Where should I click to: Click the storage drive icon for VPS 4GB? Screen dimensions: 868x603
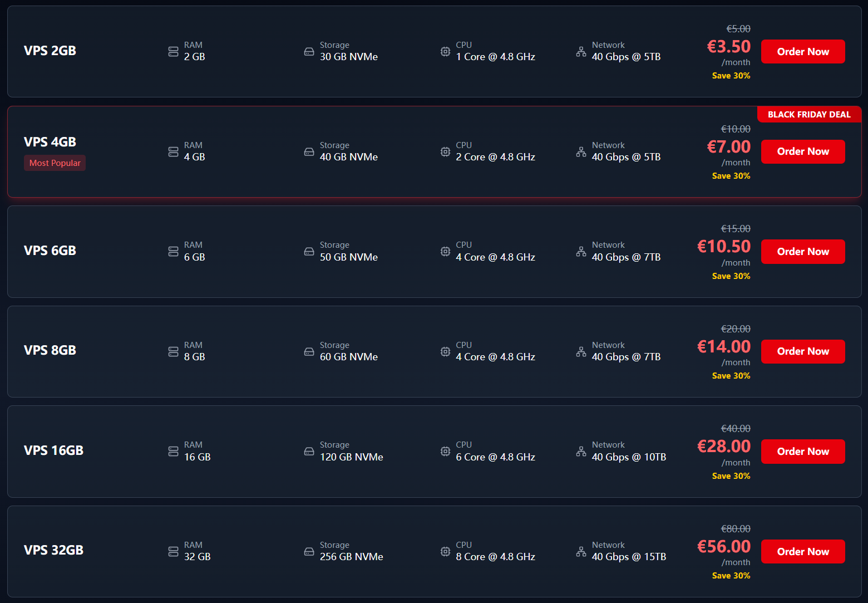(309, 151)
